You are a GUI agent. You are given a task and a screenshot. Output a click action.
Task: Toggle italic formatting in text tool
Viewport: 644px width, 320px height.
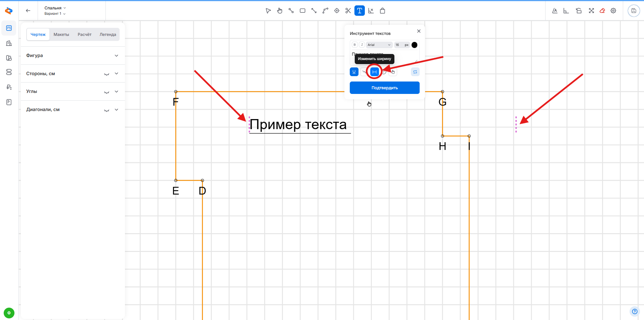[x=362, y=45]
